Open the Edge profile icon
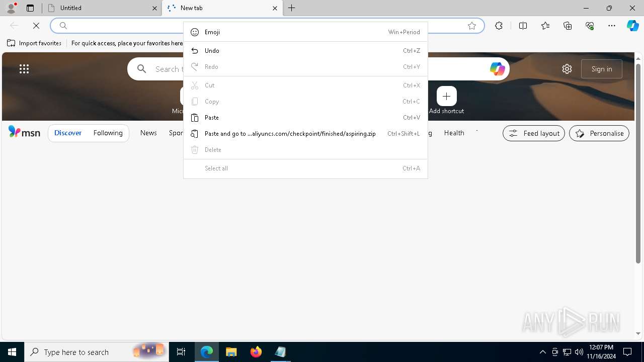Viewport: 644px width, 362px height. [x=11, y=8]
